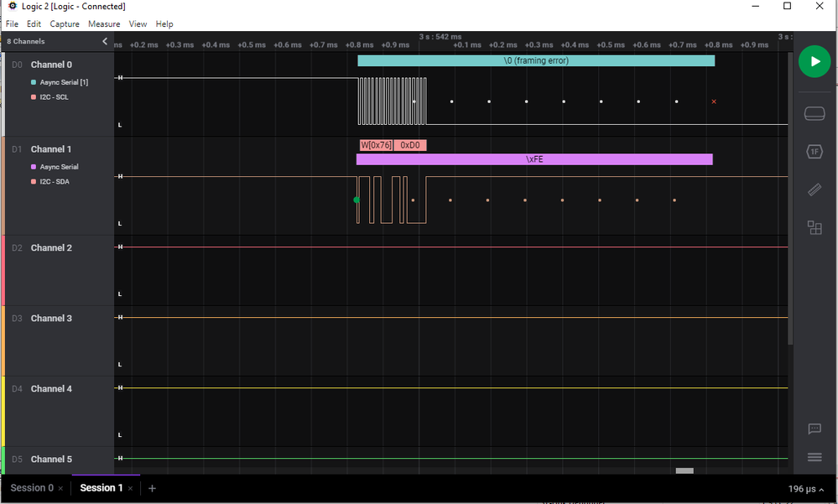Open the 196 µs zoom level dropdown
This screenshot has height=504, width=838.
806,489
